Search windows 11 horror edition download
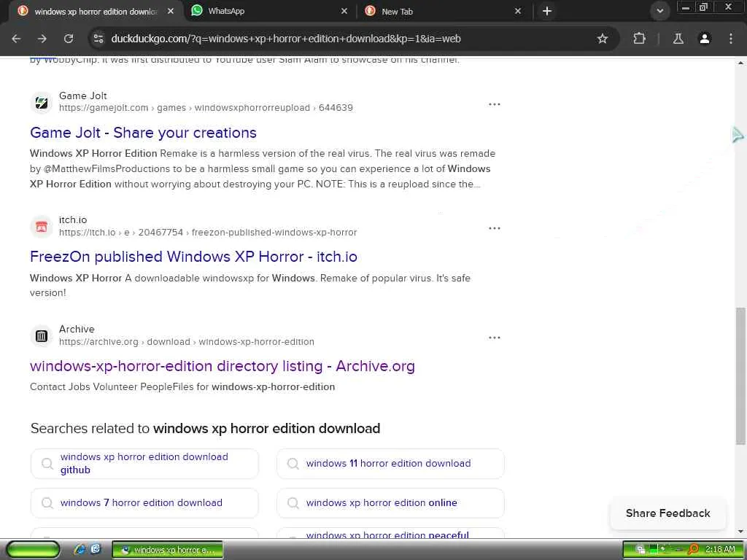 pyautogui.click(x=390, y=463)
